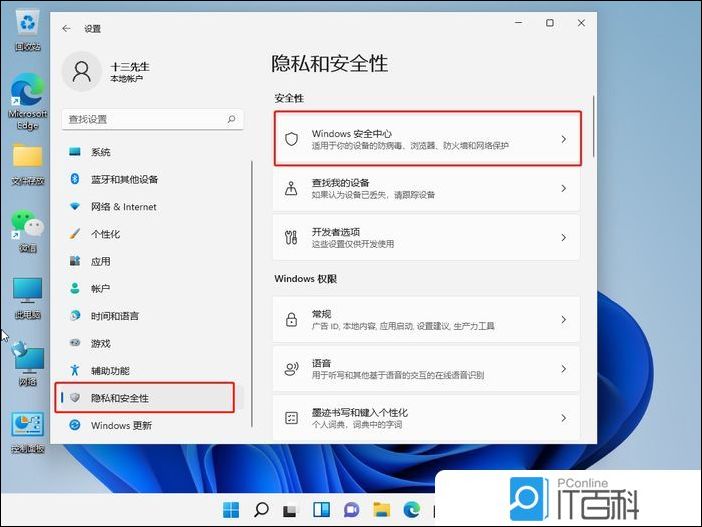The image size is (702, 527).
Task: Click the user avatar for 十三先生
Action: [82, 72]
